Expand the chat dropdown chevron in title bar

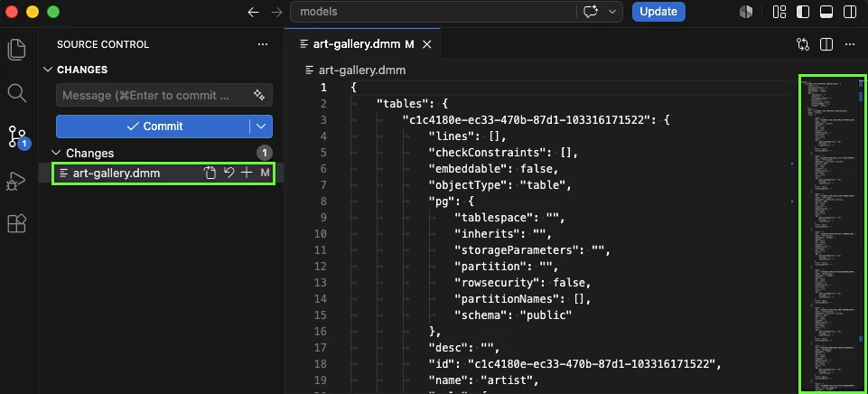click(611, 12)
